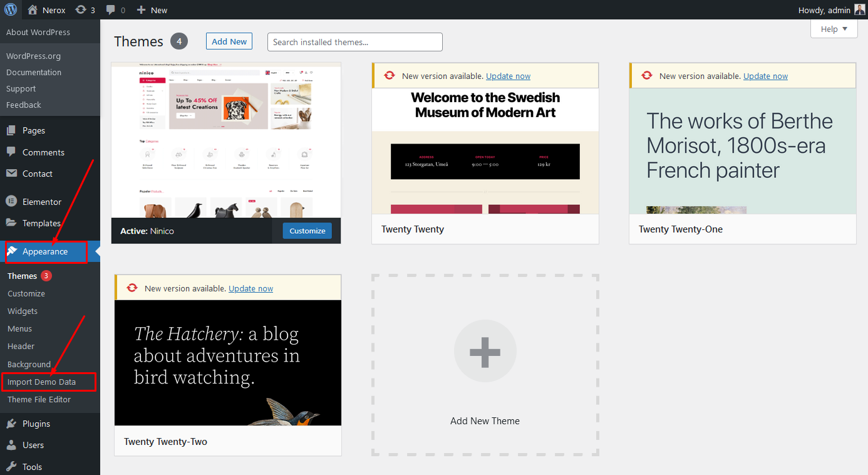Viewport: 868px width, 475px height.
Task: Click Howdy, admin account link
Action: 824,10
